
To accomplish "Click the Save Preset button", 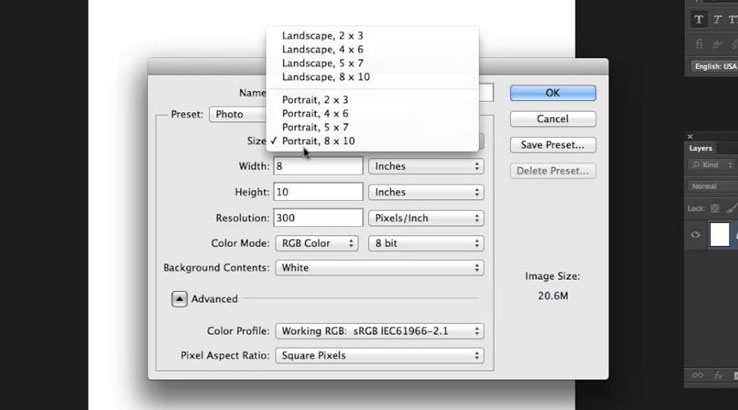I will (552, 145).
